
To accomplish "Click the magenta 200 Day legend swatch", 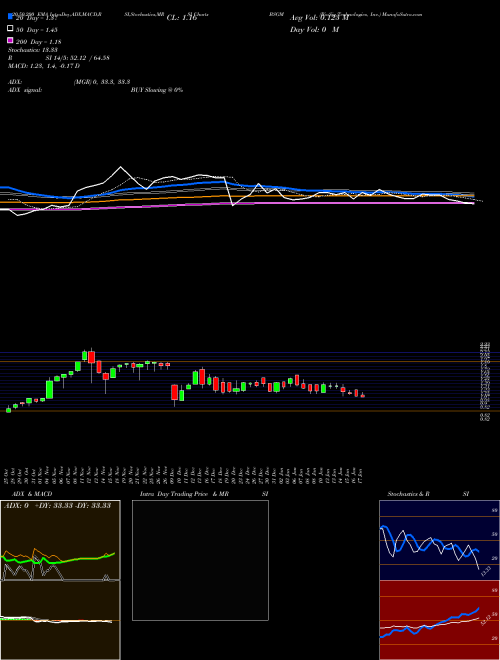I will click(x=10, y=41).
